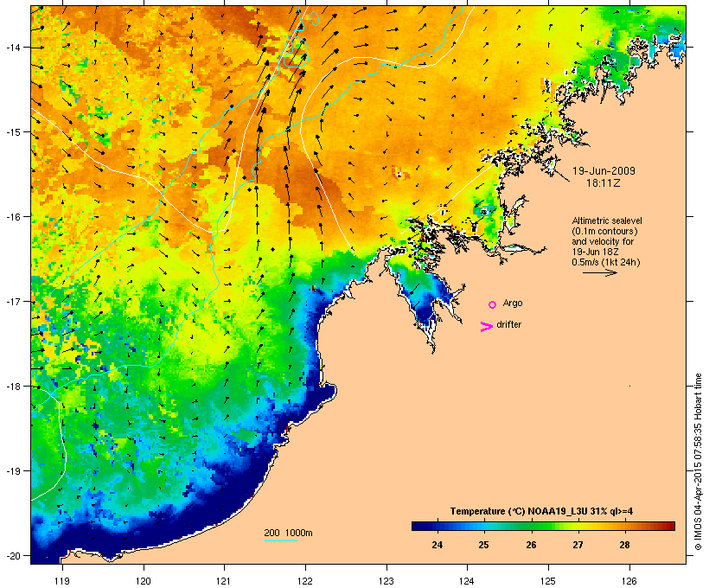Click the '0.5m/s (1kt 24h)' scale text
Image resolution: width=709 pixels, height=588 pixels.
(x=606, y=262)
